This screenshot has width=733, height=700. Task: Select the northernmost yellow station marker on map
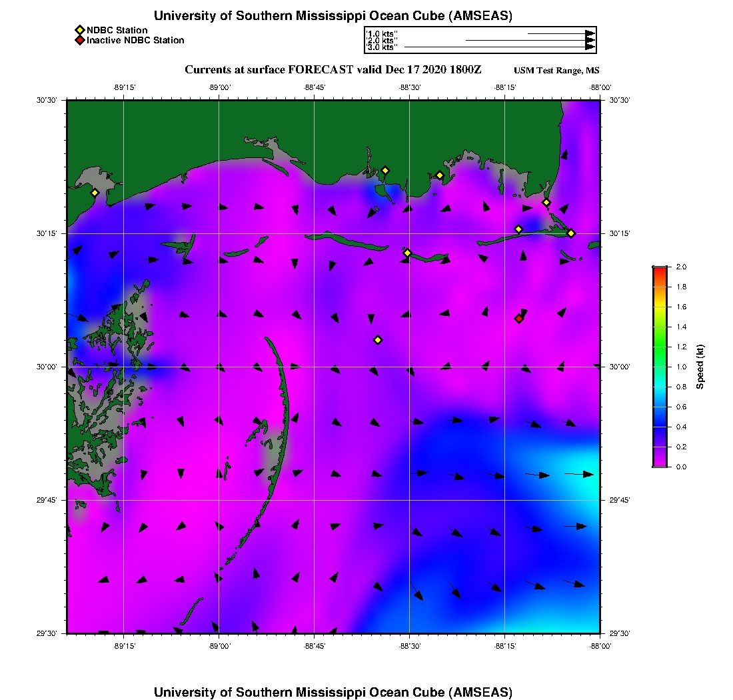pos(385,170)
